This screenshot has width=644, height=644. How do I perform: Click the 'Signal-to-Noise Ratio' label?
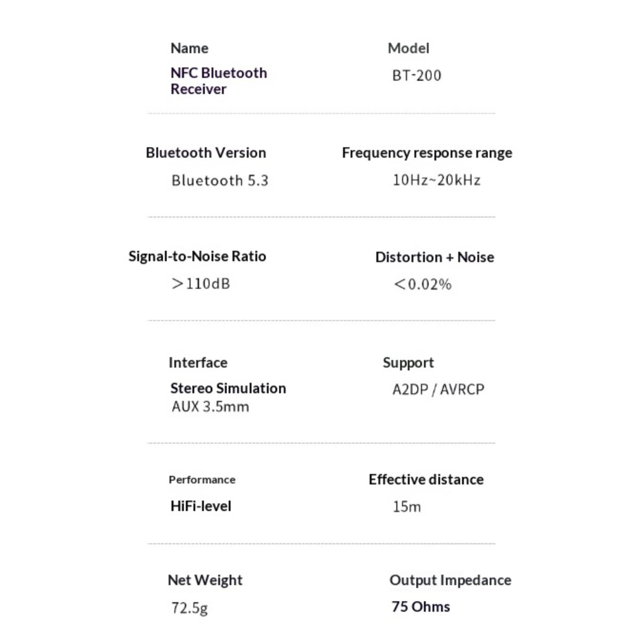(197, 256)
